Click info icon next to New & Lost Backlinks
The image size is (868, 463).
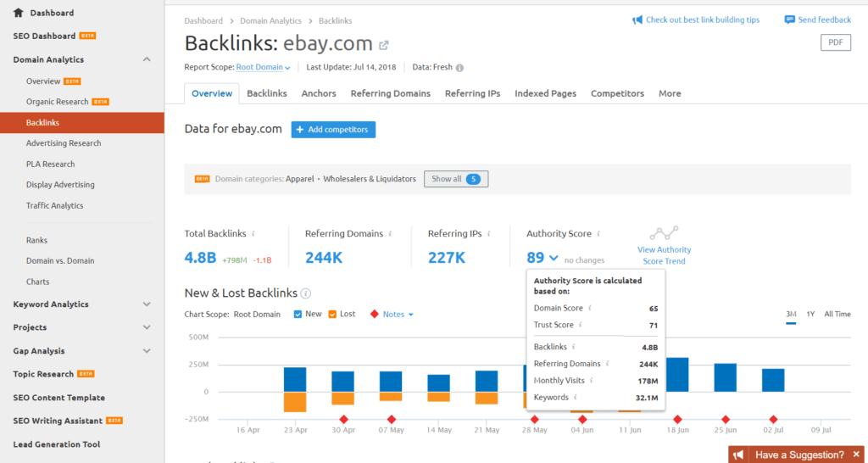coord(306,293)
